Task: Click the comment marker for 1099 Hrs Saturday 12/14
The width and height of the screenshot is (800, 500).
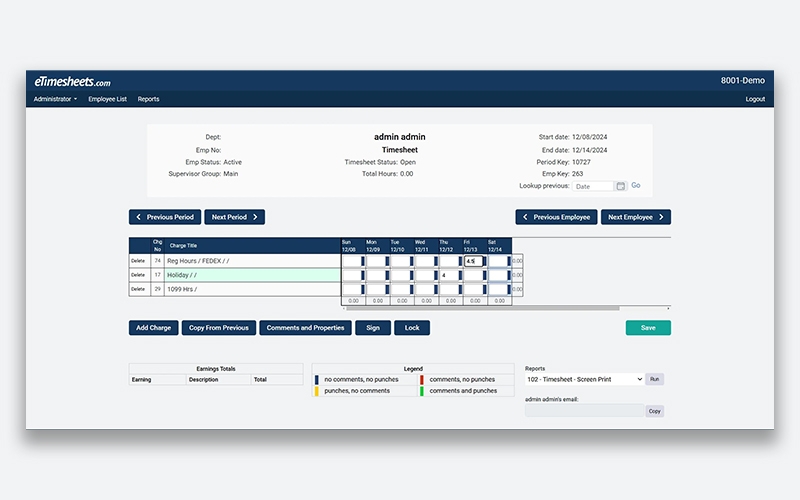Action: [509, 289]
